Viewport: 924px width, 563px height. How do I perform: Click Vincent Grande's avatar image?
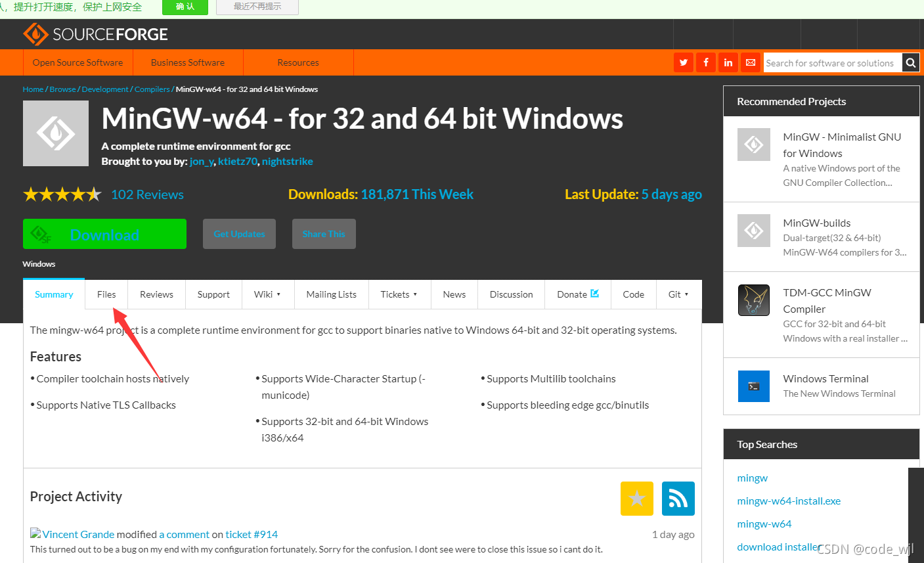[x=35, y=533]
